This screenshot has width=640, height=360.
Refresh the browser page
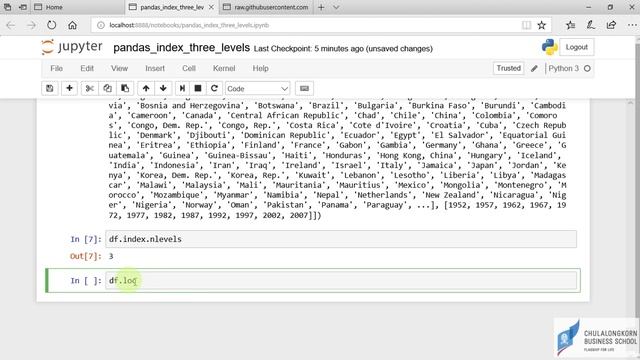pos(51,25)
